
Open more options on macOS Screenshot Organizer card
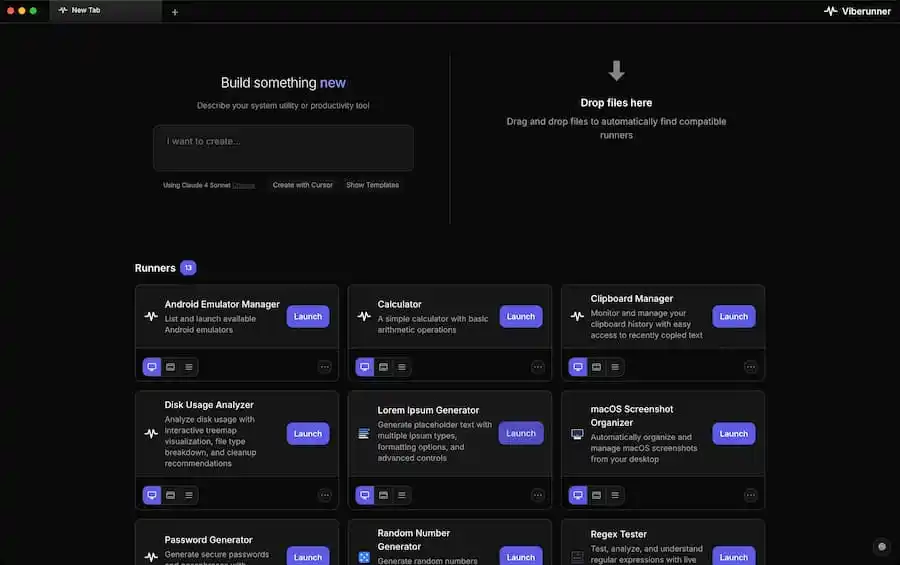coord(751,495)
